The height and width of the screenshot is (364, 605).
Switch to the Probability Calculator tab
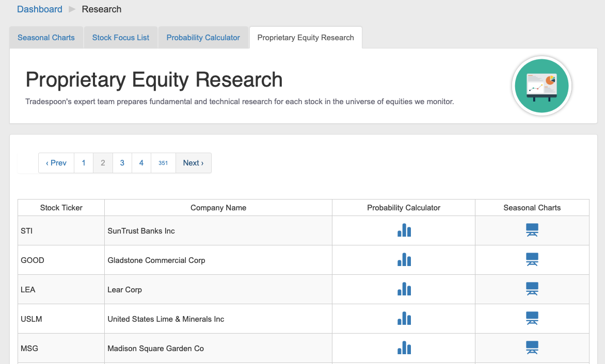coord(203,37)
